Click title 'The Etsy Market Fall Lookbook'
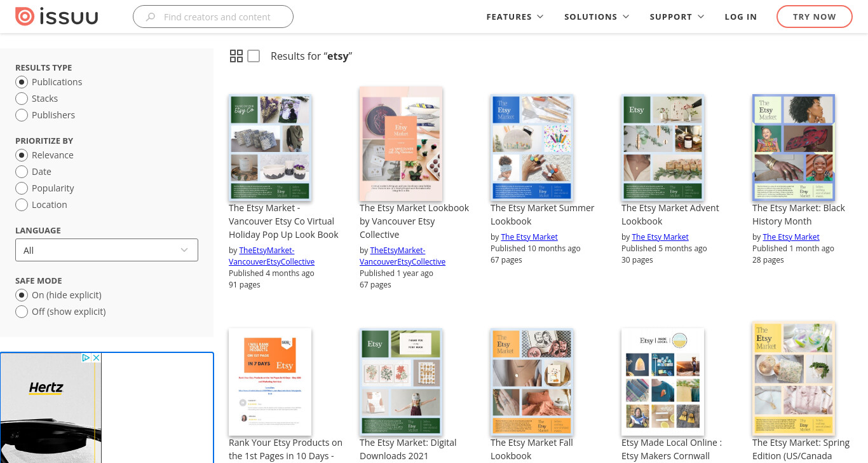The image size is (868, 463). click(532, 449)
